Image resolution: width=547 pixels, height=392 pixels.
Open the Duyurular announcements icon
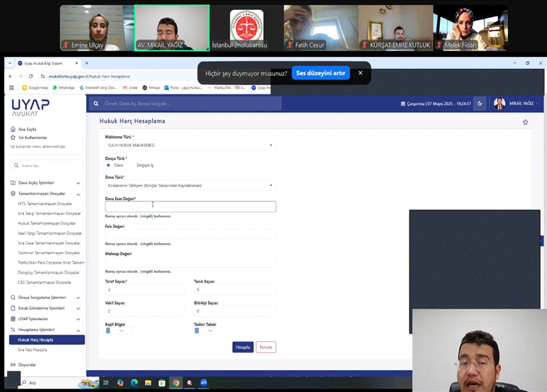point(13,364)
